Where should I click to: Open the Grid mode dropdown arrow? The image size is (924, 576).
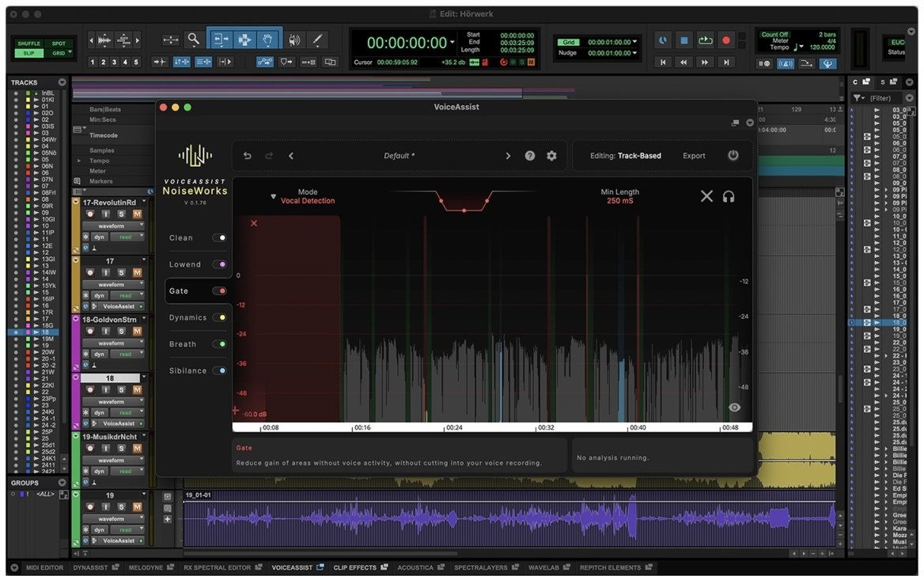70,52
